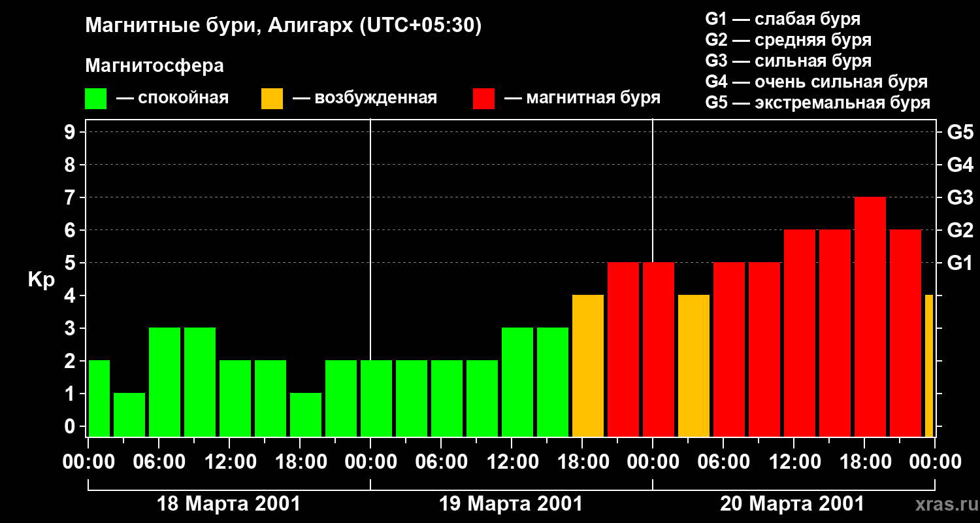Click the date label '20 Марта 2001'
Image resolution: width=980 pixels, height=523 pixels.
point(792,504)
